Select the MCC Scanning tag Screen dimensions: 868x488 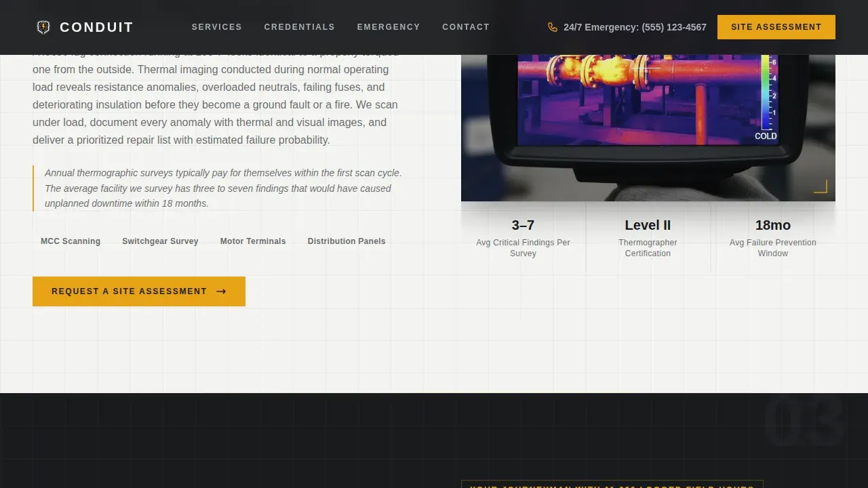(71, 241)
